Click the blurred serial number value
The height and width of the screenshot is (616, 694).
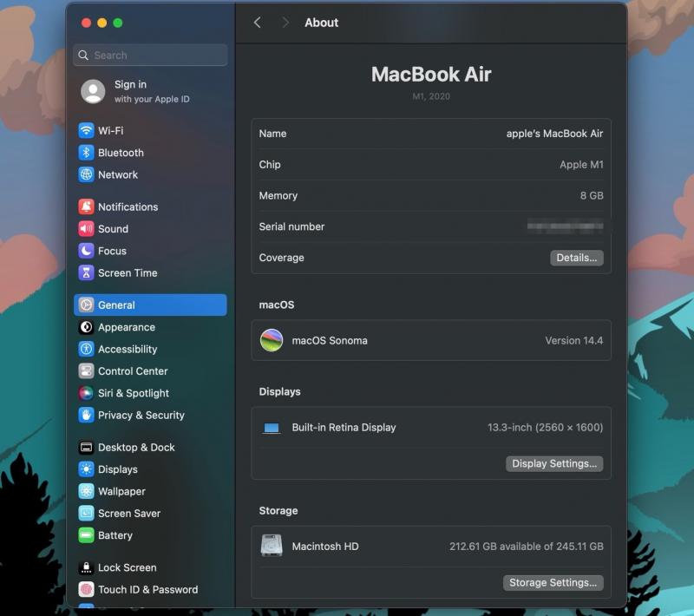coord(566,226)
